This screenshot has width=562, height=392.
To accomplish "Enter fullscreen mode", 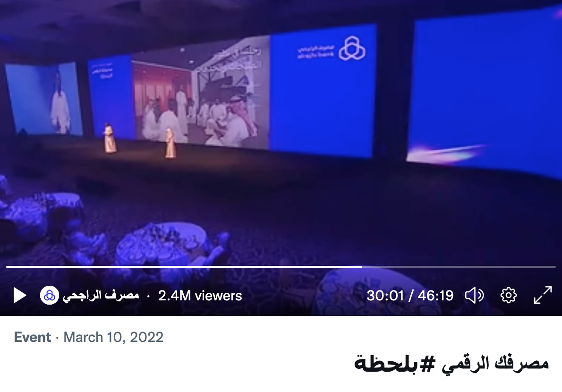I will (543, 295).
